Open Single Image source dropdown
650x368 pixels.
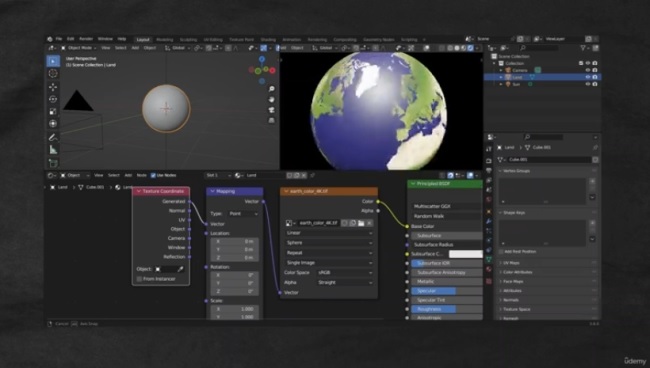[329, 263]
